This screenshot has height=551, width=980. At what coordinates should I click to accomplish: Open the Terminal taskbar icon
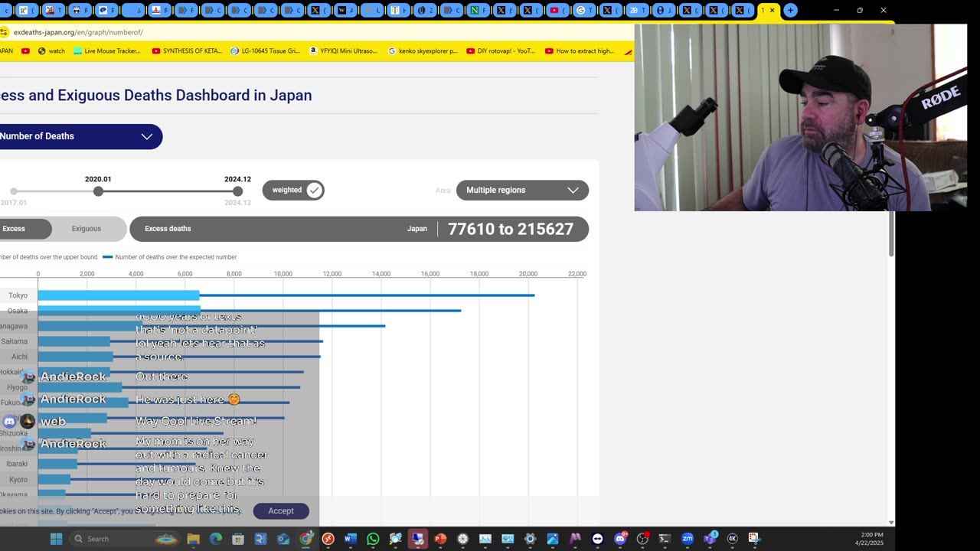665,539
